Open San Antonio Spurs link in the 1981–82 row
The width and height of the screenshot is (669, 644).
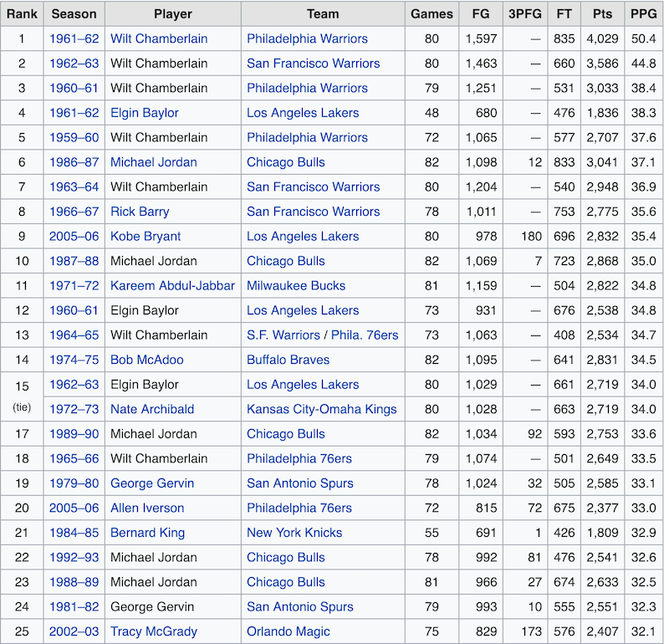tap(300, 607)
